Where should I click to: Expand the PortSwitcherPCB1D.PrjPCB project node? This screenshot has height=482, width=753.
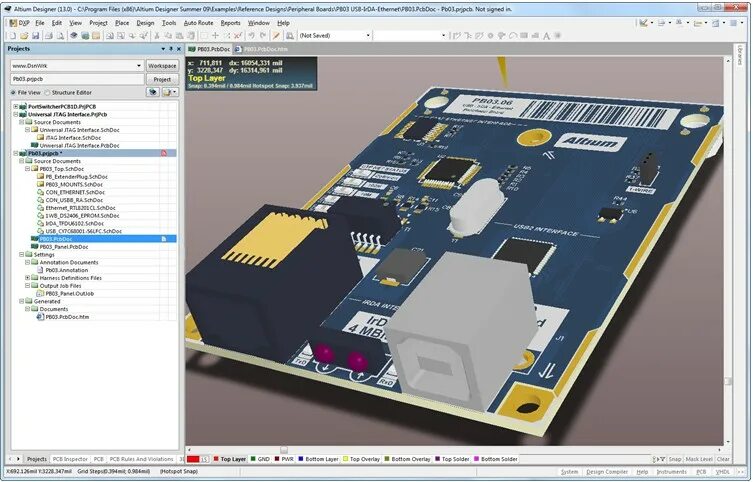pyautogui.click(x=16, y=107)
